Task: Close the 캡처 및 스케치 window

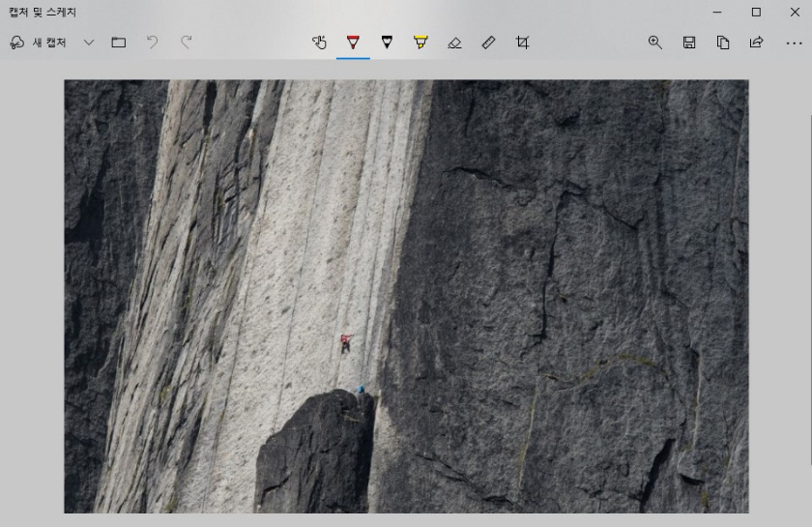Action: pyautogui.click(x=795, y=12)
